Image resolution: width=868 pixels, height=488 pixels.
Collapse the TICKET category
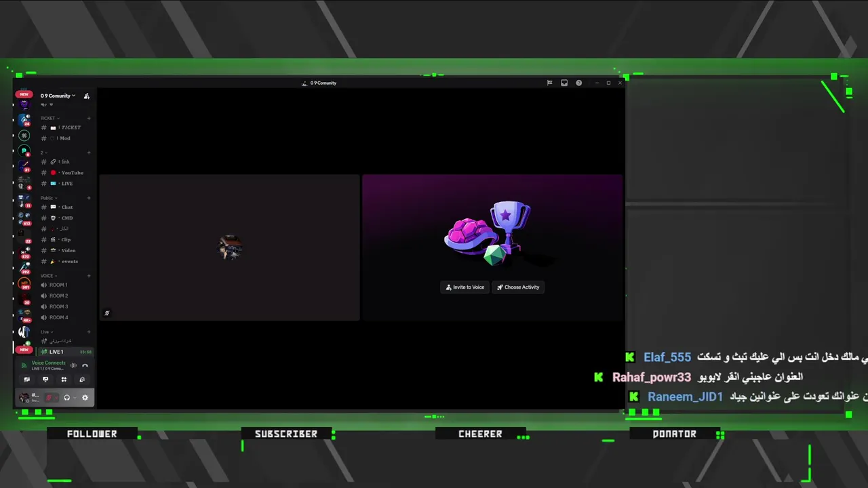click(x=49, y=119)
